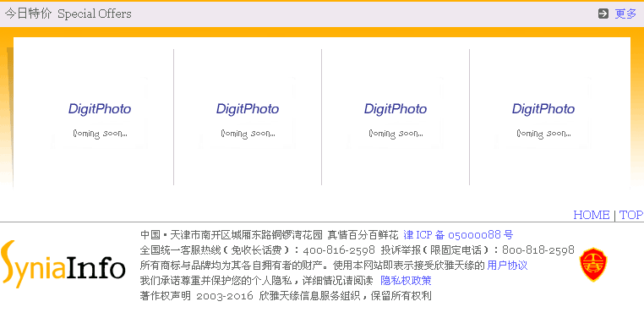Click the 著作权声明 2003-2016 copyright line
Screen dimensions: 644x318
pyautogui.click(x=286, y=296)
